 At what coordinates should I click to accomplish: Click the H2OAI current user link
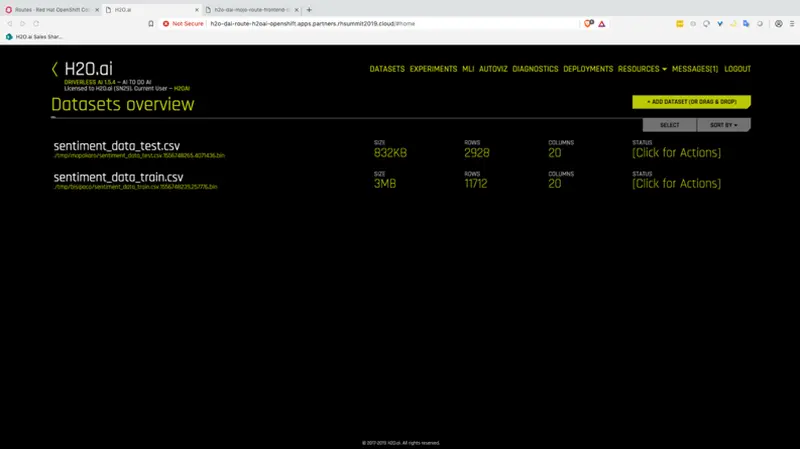(x=182, y=89)
